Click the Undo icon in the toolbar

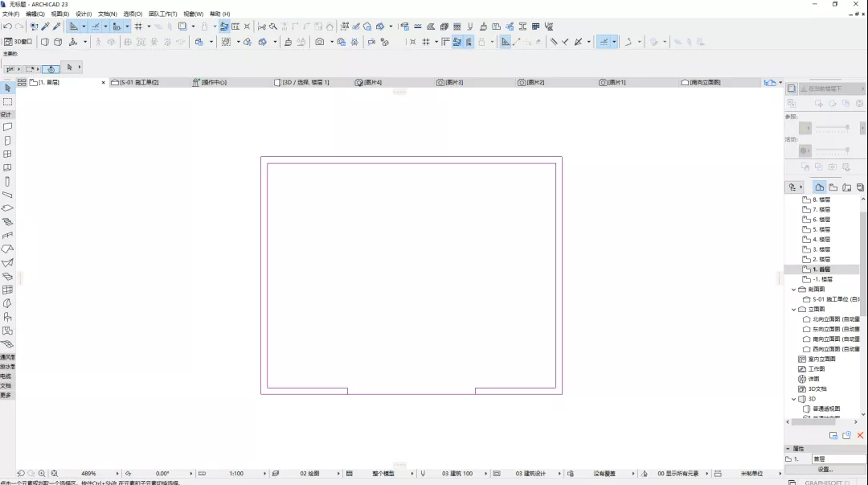tap(7, 27)
